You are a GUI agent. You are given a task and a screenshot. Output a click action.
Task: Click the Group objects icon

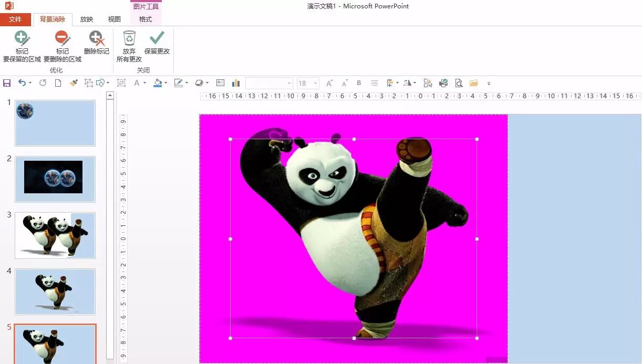click(121, 83)
